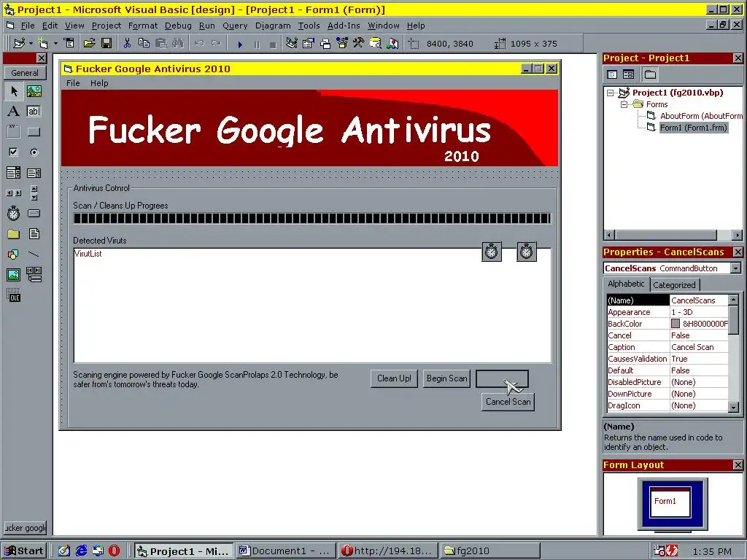Select the CommandButton control tool
Viewport: 747px width, 560px height.
point(34,131)
